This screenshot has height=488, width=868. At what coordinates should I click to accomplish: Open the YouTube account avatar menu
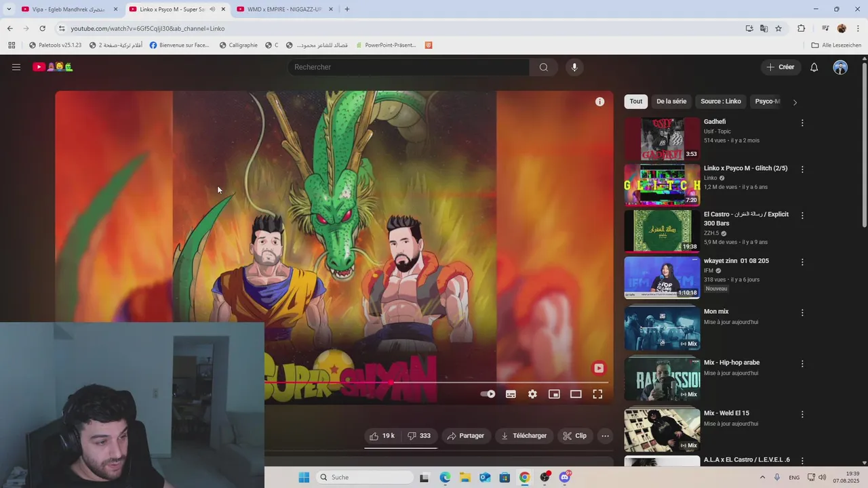840,67
